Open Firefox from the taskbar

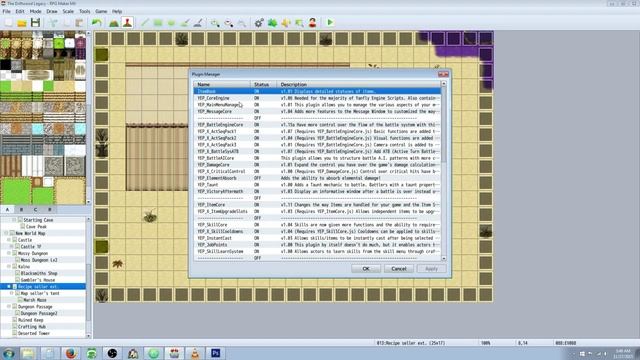tap(71, 353)
